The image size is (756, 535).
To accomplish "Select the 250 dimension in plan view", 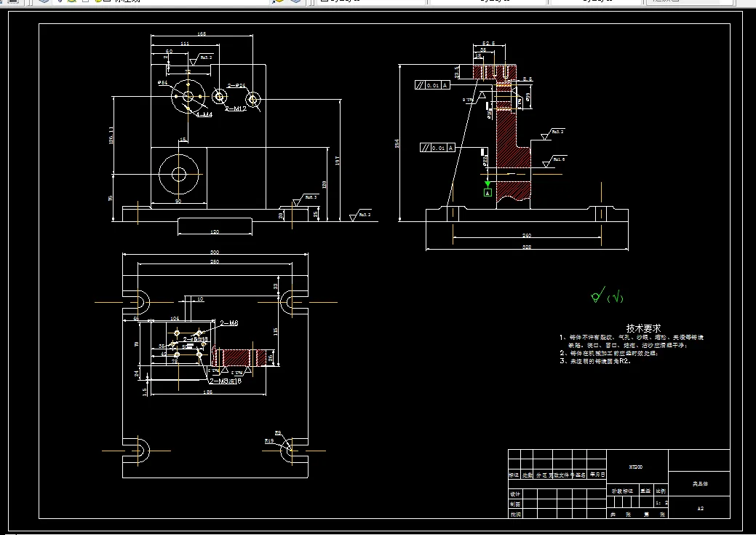I will pyautogui.click(x=215, y=261).
